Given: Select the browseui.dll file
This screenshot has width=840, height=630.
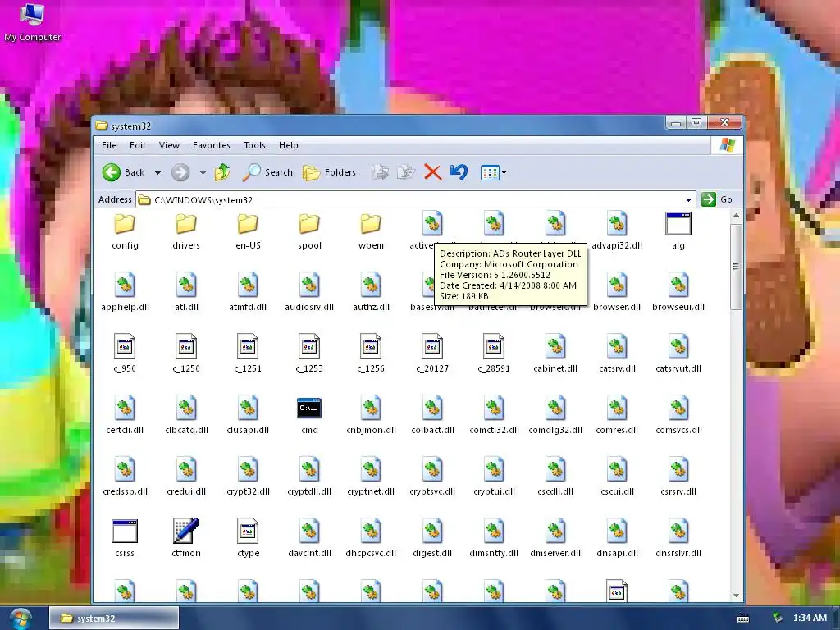Looking at the screenshot, I should point(678,293).
